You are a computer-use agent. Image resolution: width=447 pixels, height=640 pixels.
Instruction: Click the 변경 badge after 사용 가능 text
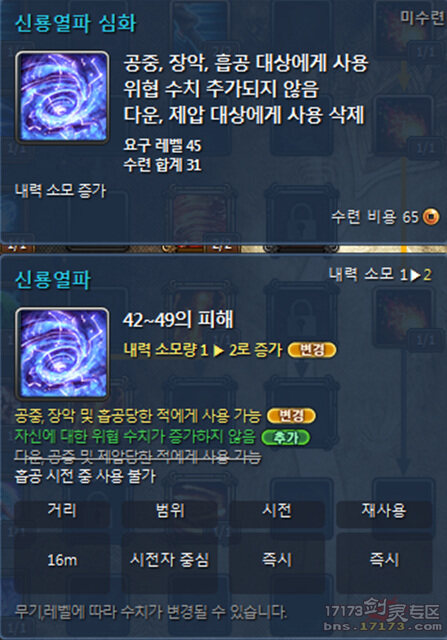click(x=291, y=416)
